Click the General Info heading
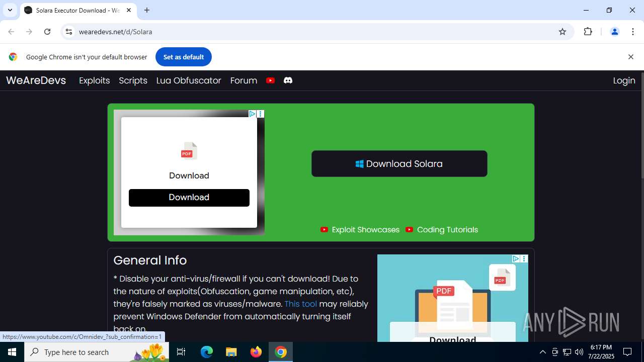The width and height of the screenshot is (644, 362). click(150, 260)
